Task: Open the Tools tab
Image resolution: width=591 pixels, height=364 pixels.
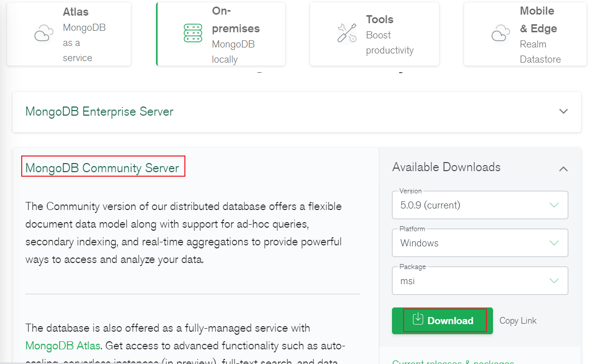Action: click(374, 34)
